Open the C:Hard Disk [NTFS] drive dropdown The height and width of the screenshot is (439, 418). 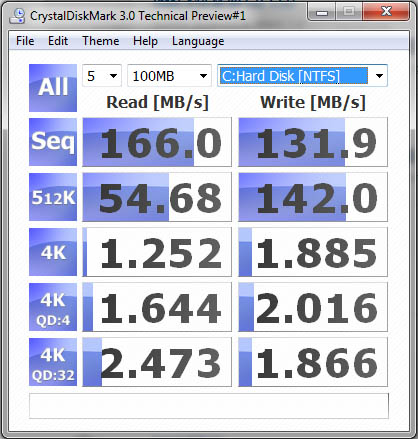(x=302, y=76)
